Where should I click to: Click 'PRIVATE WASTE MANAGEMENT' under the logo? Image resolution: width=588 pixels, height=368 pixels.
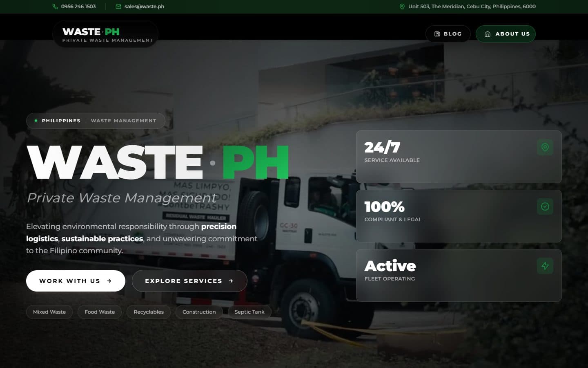pos(107,40)
